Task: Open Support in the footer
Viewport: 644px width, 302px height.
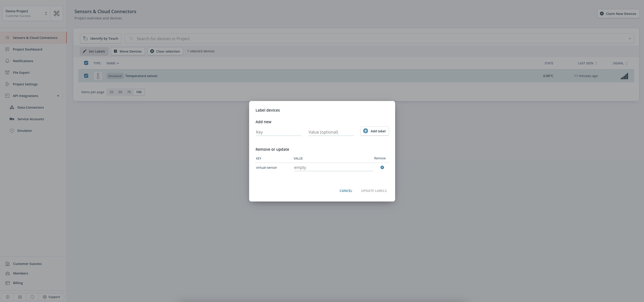Action: coord(51,297)
